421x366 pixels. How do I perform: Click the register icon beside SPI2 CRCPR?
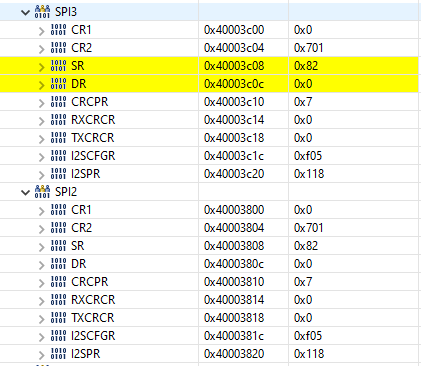(58, 282)
